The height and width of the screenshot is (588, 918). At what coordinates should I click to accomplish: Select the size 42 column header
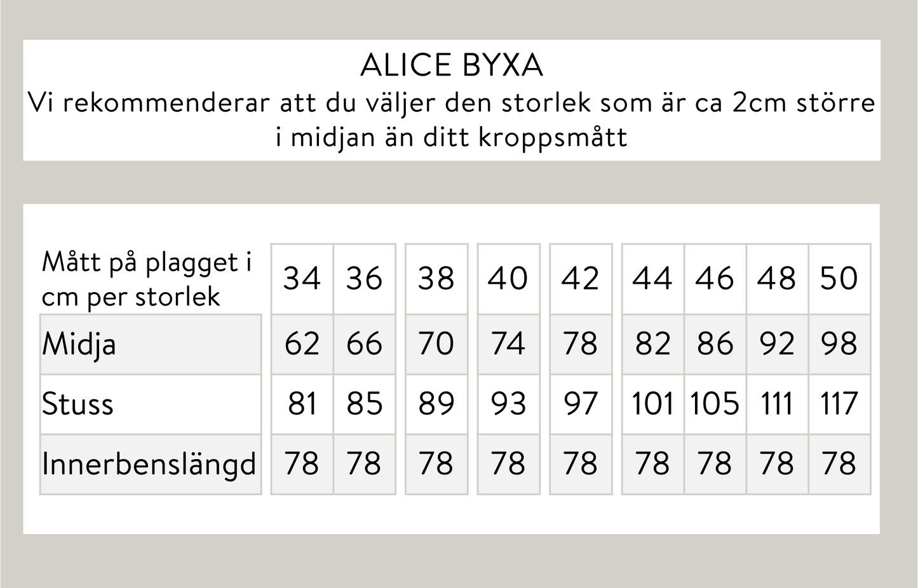coord(580,278)
